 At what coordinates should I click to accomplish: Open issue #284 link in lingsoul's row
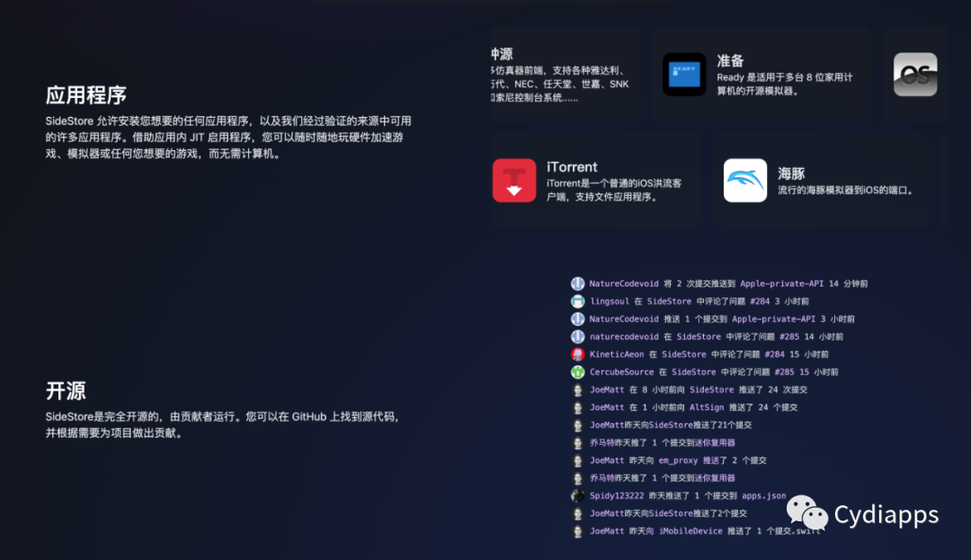[760, 301]
